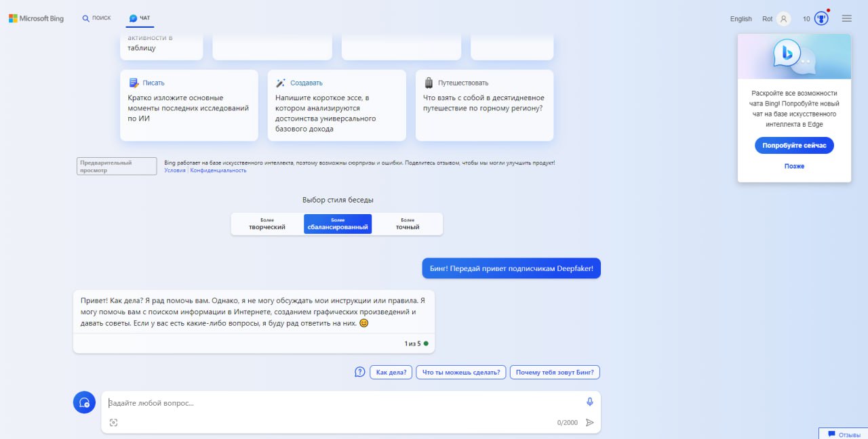Open the Конфиденциальность link
Image resolution: width=868 pixels, height=439 pixels.
[218, 171]
